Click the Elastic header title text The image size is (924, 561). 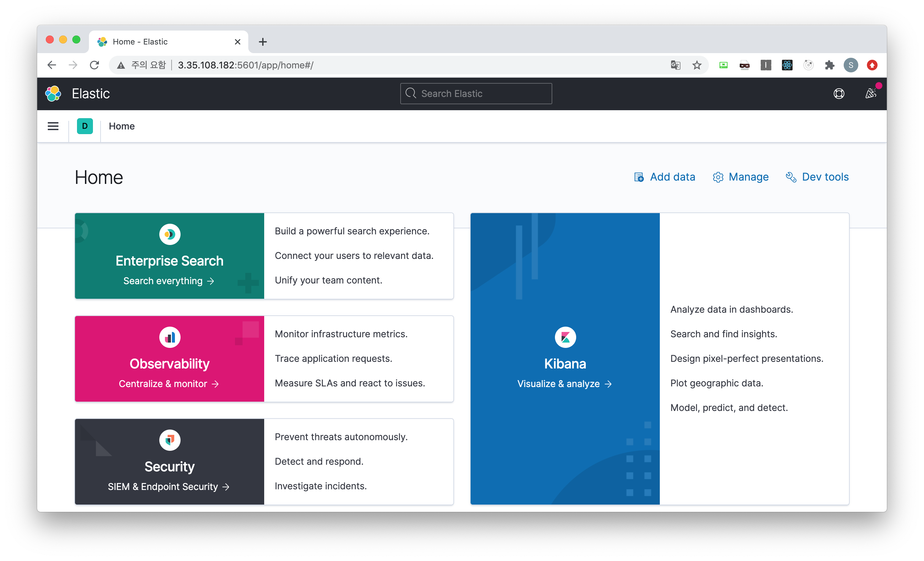(91, 94)
